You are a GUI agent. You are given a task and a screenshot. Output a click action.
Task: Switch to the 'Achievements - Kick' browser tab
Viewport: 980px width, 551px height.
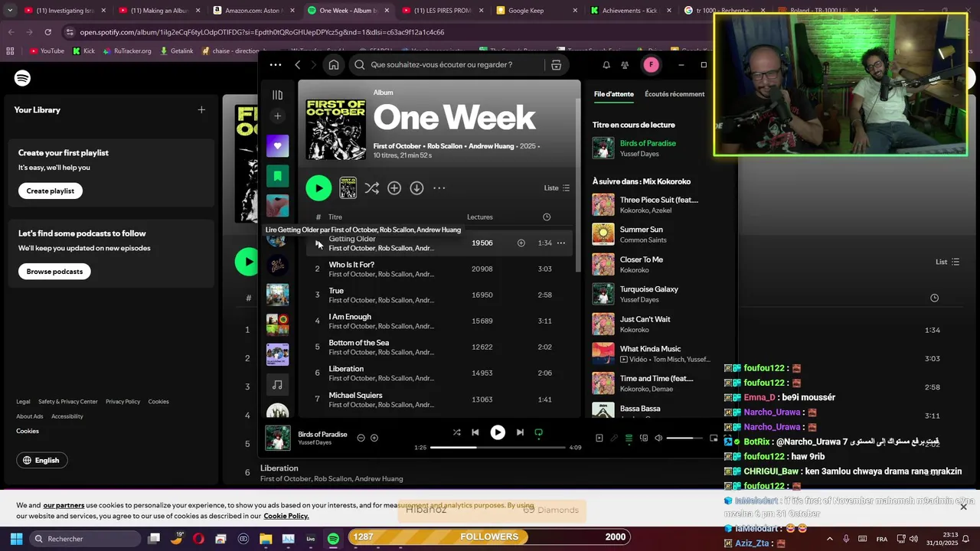pyautogui.click(x=629, y=11)
